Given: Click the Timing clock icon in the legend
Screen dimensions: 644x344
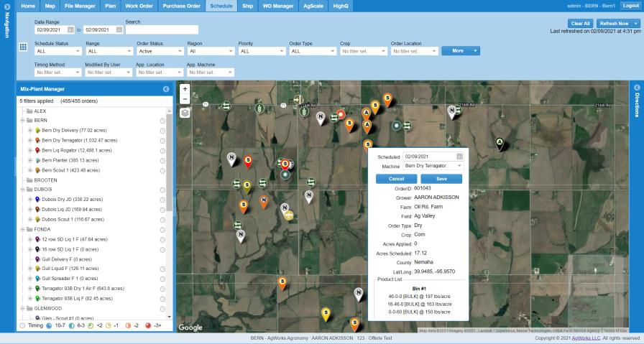Looking at the screenshot, I should [x=22, y=325].
